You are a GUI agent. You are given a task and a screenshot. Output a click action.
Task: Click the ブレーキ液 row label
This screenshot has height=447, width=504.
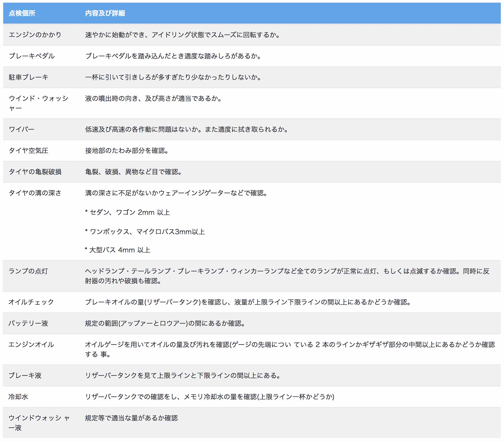[25, 375]
